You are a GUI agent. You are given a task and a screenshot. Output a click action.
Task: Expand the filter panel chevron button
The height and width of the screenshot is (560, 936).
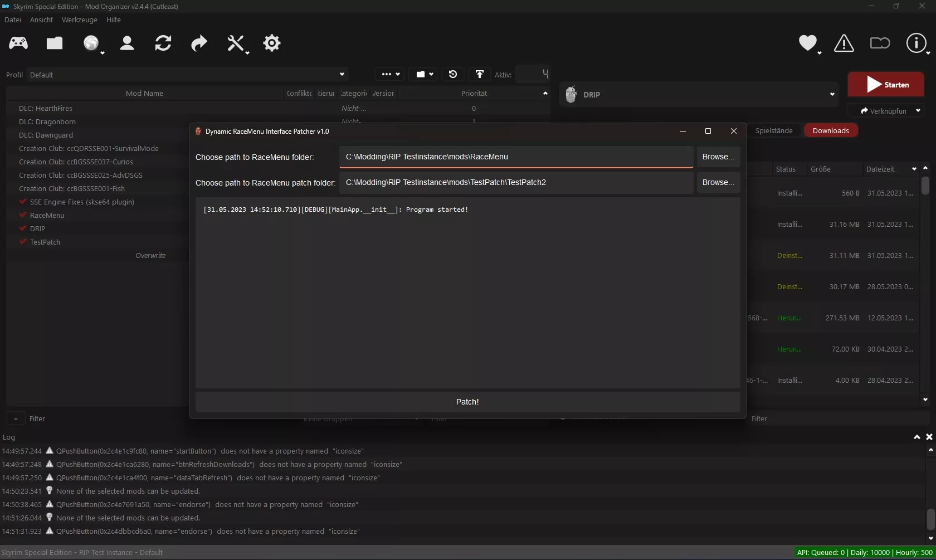16,418
